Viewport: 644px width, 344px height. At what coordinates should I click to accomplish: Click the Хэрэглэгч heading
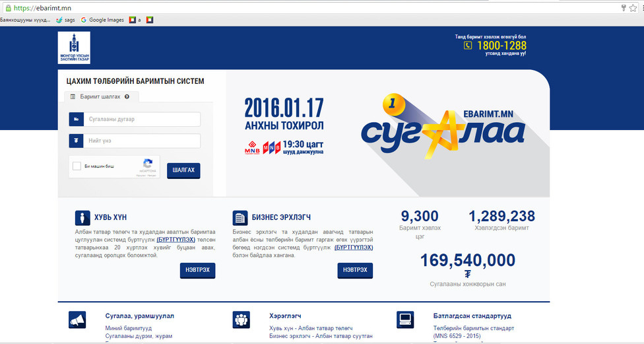pos(285,316)
